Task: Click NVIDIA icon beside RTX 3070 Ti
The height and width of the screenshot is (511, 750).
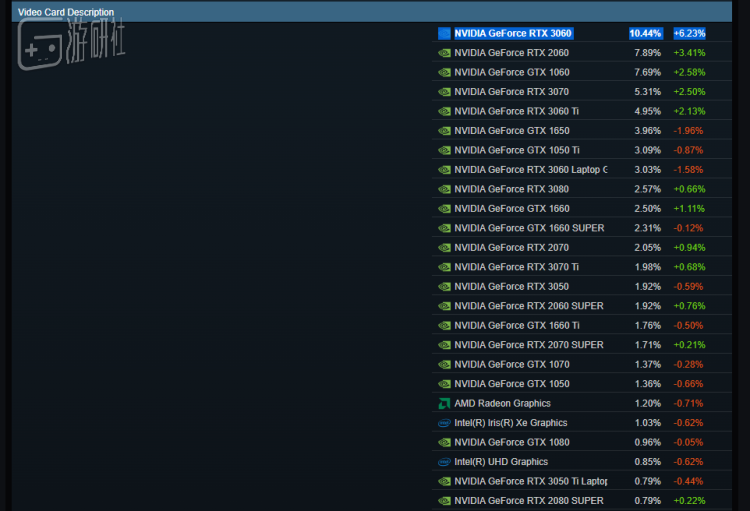Action: (x=444, y=267)
